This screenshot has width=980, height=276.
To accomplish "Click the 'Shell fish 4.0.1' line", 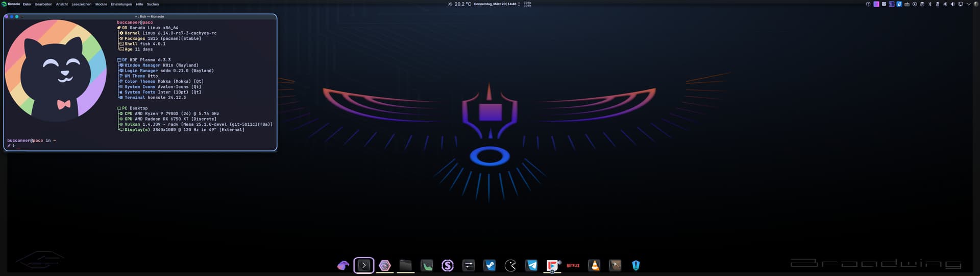I will click(x=142, y=44).
